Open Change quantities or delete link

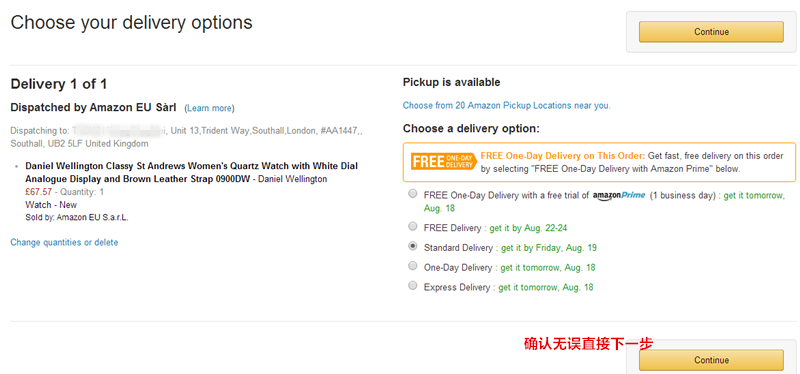(64, 242)
